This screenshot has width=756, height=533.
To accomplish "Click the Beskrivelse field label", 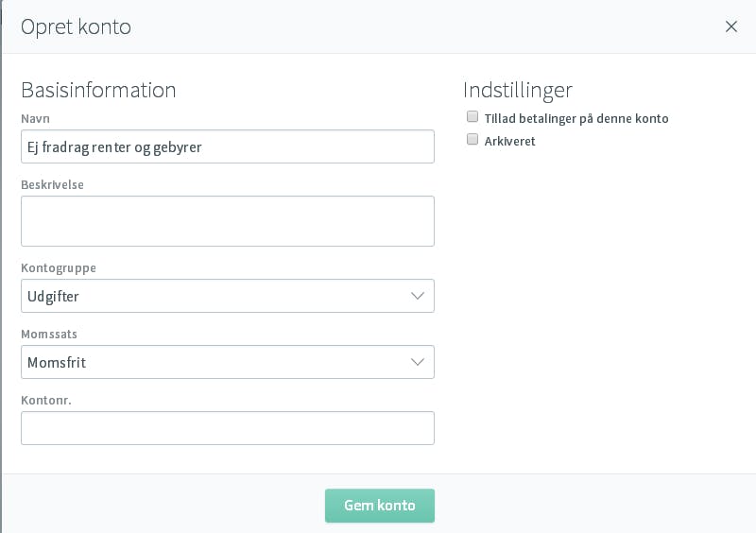I will pos(52,184).
